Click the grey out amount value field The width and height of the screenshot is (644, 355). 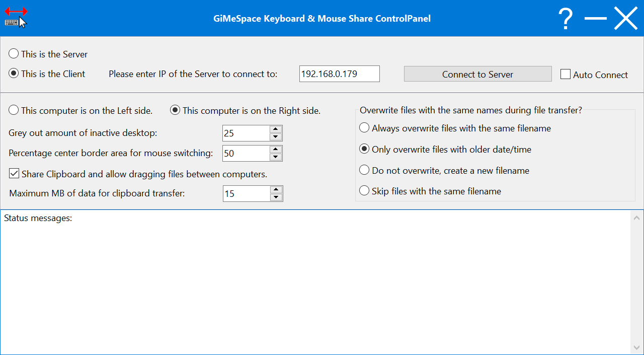click(246, 133)
